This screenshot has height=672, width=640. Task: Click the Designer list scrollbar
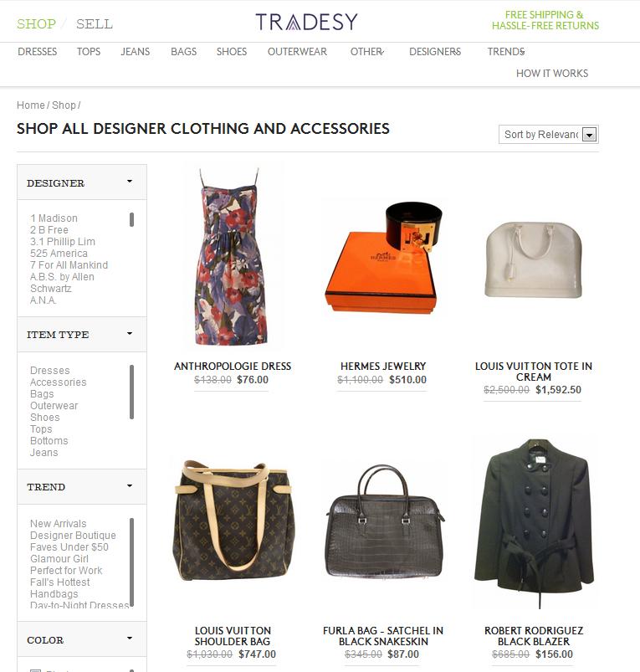tap(131, 219)
